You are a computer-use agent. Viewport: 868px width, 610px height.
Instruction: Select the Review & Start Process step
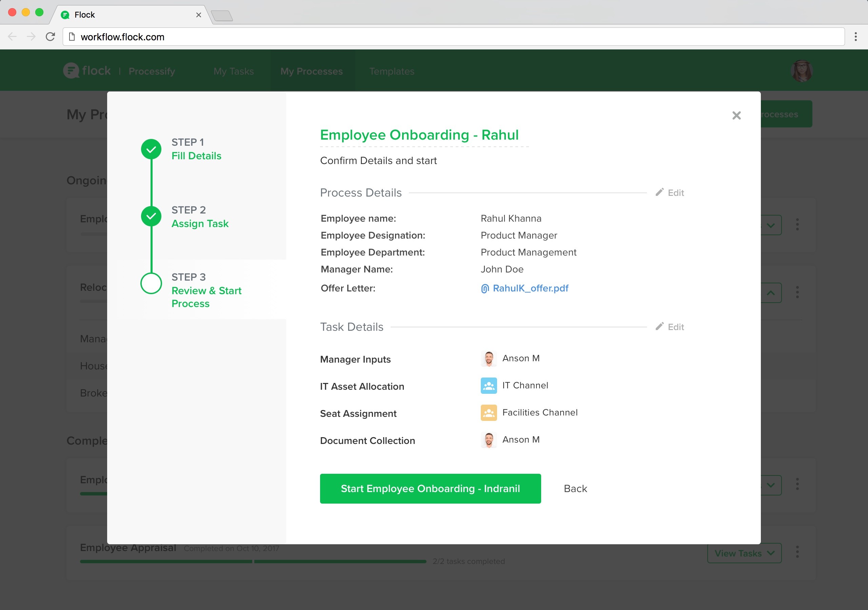tap(206, 297)
